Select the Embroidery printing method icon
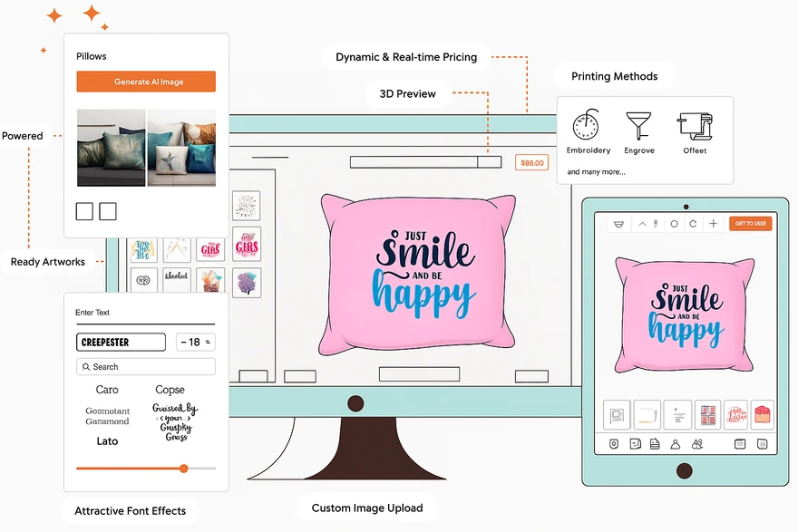The height and width of the screenshot is (532, 798). [x=588, y=126]
